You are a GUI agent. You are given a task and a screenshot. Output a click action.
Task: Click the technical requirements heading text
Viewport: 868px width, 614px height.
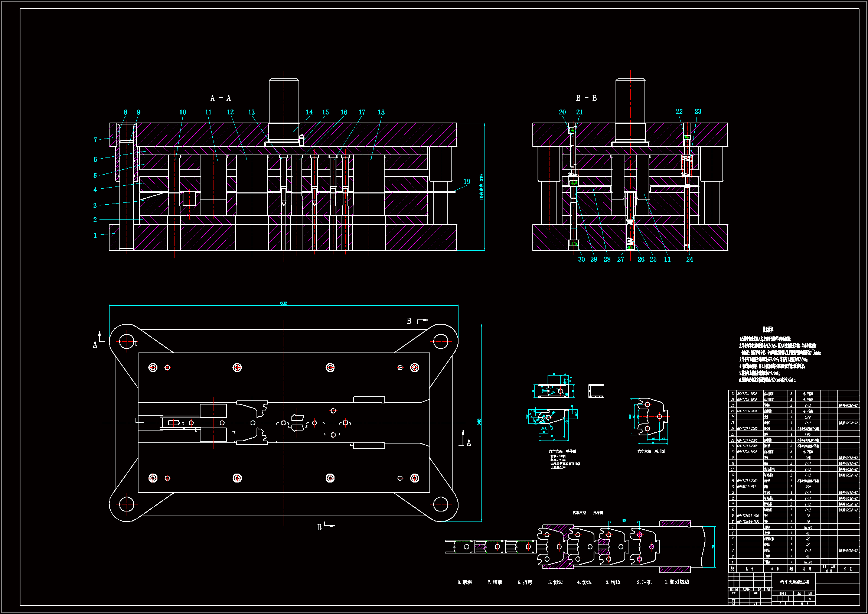[768, 329]
